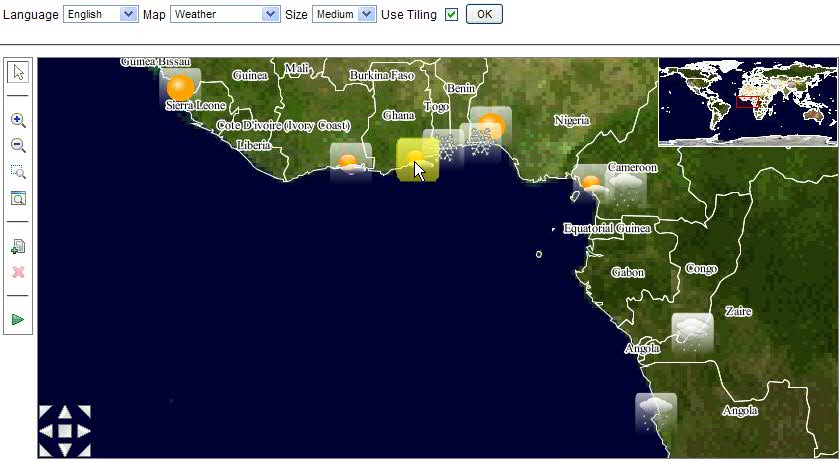The width and height of the screenshot is (840, 462).
Task: Select the zoom-to-rectangle tool
Action: [x=18, y=172]
